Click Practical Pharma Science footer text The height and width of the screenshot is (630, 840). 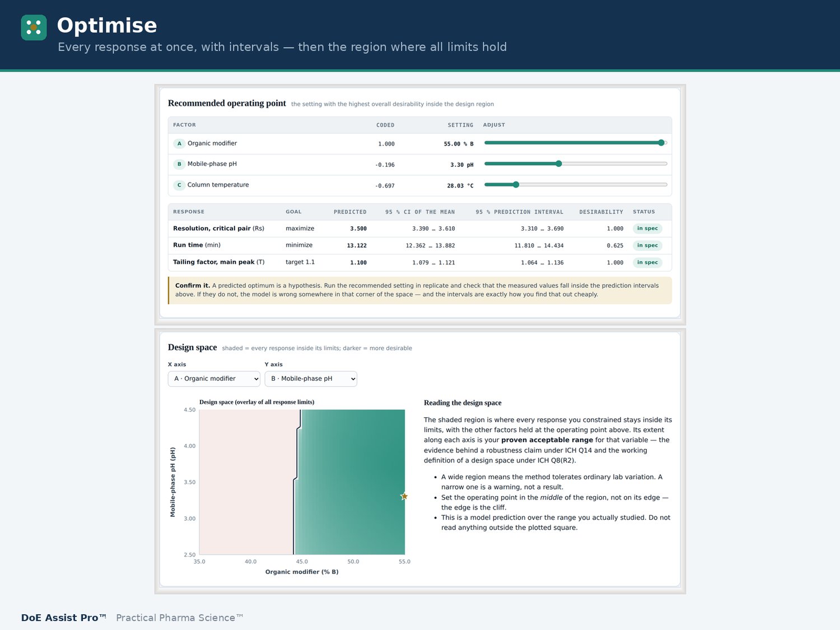click(179, 618)
